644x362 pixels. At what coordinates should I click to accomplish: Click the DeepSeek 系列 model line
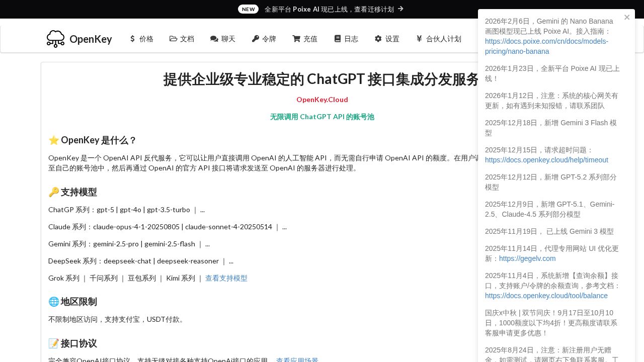pyautogui.click(x=141, y=261)
